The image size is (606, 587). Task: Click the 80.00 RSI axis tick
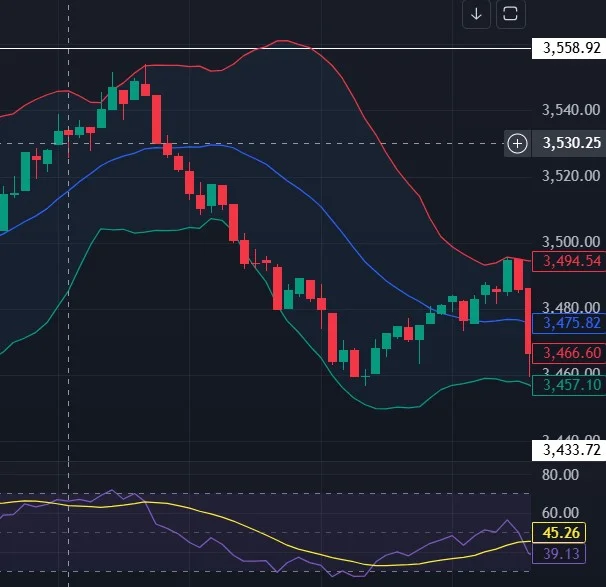tap(560, 475)
